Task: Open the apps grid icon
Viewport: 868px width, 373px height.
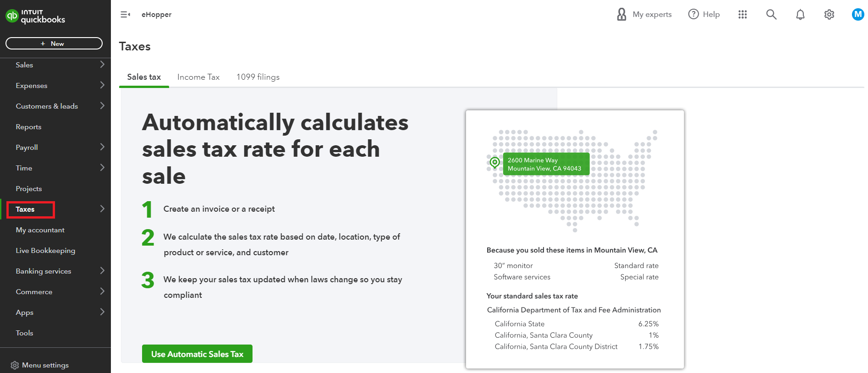Action: click(742, 15)
